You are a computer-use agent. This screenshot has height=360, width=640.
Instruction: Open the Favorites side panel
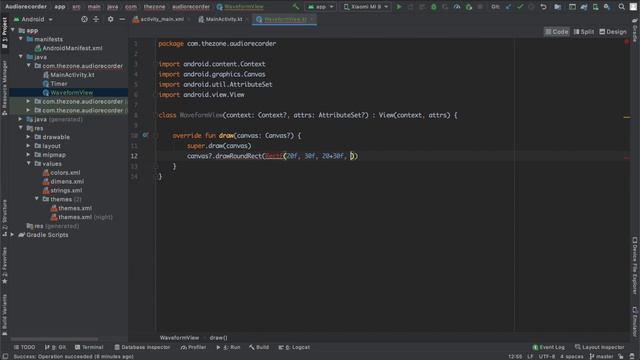click(4, 265)
